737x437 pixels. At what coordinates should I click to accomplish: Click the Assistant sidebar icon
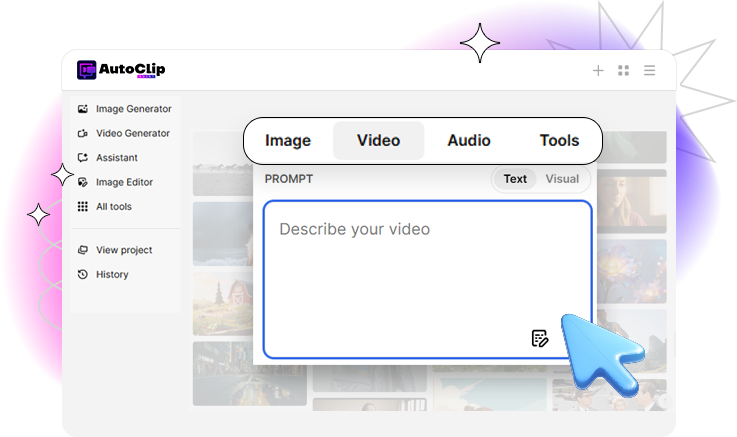(x=83, y=158)
